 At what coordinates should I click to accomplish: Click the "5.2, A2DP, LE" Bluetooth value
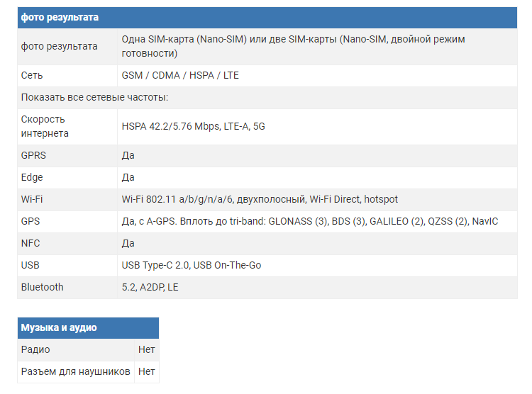(x=150, y=287)
